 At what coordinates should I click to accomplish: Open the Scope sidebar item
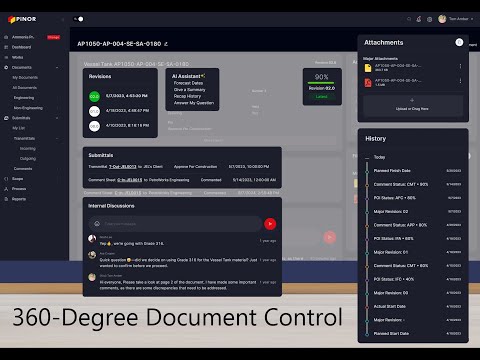point(18,179)
